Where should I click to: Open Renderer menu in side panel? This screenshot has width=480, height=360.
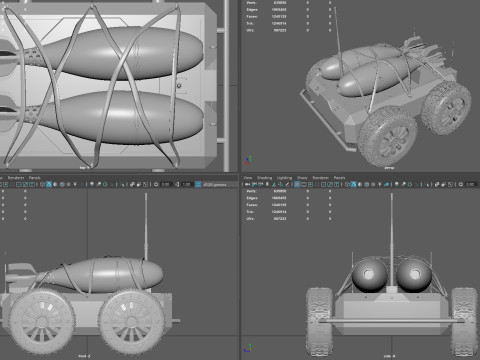pos(320,178)
